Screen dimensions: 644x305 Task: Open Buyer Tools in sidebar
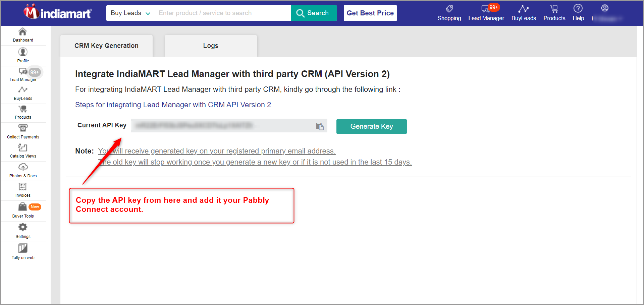(x=23, y=211)
